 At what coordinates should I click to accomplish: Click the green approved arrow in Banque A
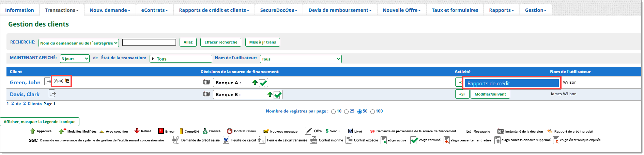click(255, 83)
